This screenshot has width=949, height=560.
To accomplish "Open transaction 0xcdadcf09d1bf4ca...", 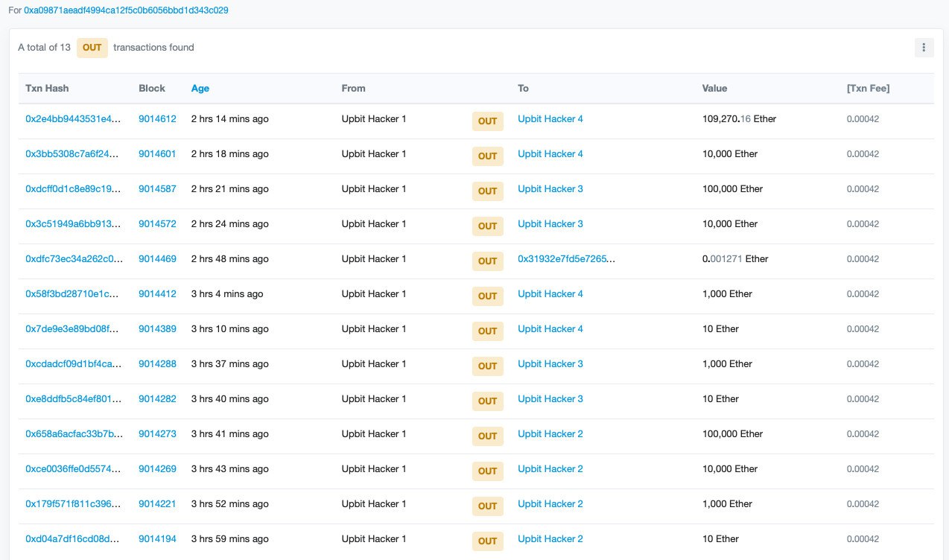I will [x=72, y=363].
